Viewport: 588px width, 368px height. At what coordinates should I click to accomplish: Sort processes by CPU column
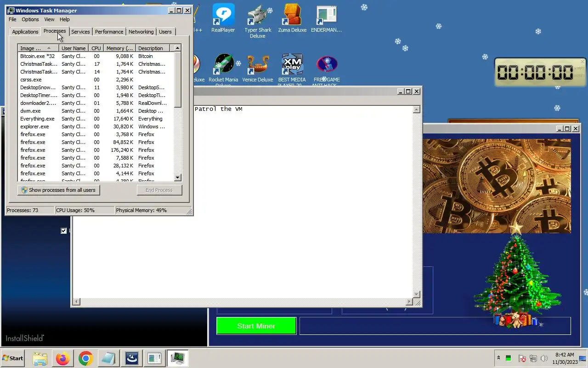[x=96, y=48]
